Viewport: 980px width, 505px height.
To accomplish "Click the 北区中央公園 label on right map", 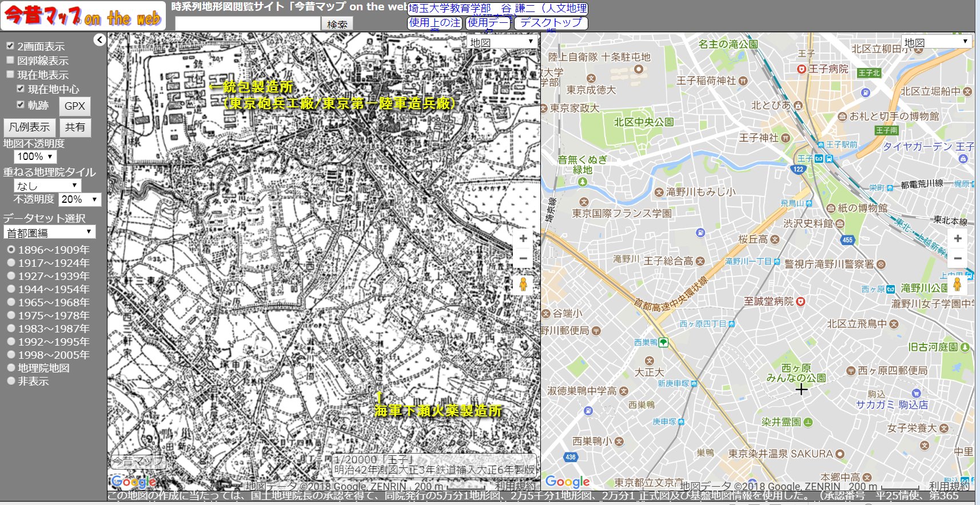I will pos(644,122).
